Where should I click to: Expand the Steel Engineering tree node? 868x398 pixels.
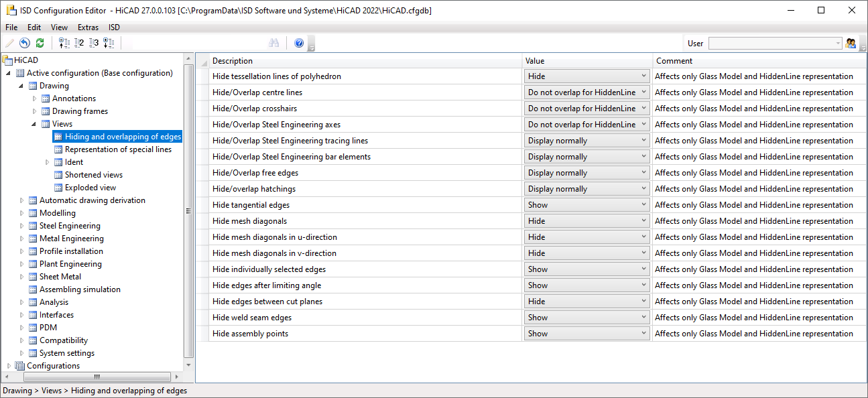[22, 226]
